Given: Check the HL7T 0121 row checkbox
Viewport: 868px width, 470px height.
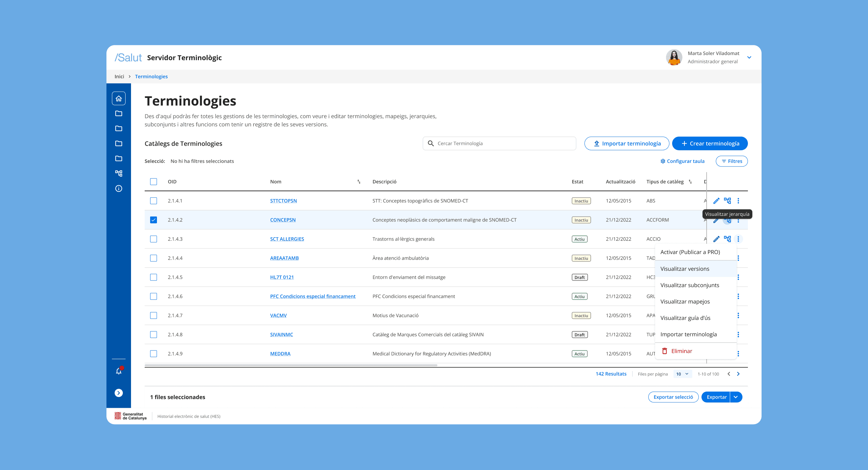Looking at the screenshot, I should pos(154,277).
